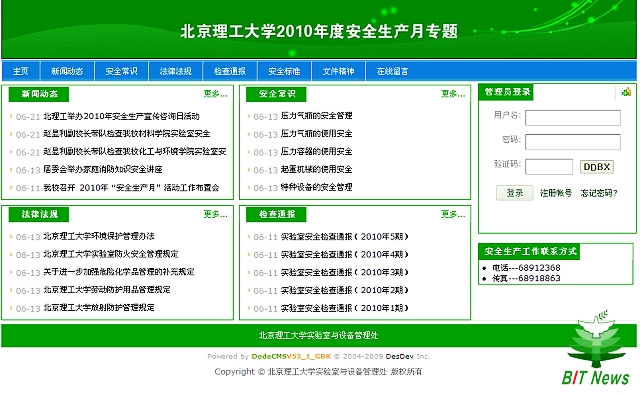The width and height of the screenshot is (640, 395).
Task: Go to the 法律法规 navigation item
Action: tap(176, 71)
